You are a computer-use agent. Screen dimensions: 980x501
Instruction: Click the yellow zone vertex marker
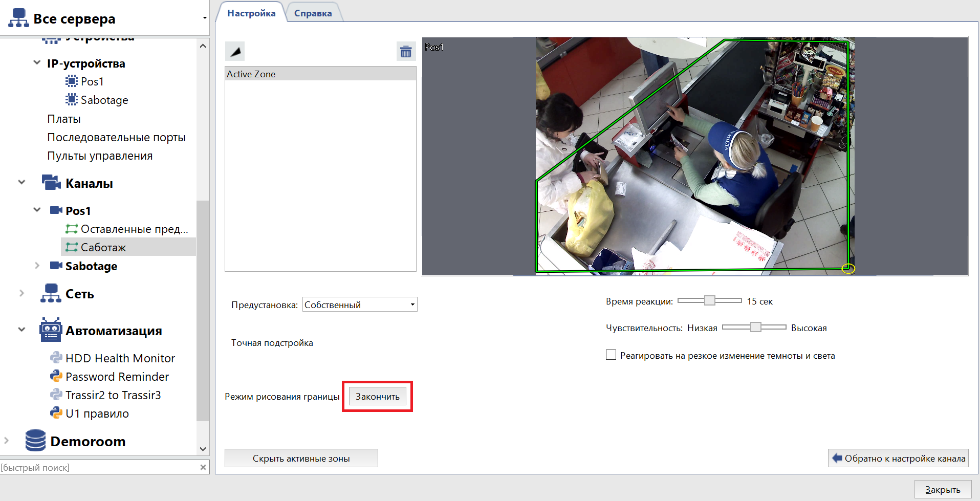[848, 269]
